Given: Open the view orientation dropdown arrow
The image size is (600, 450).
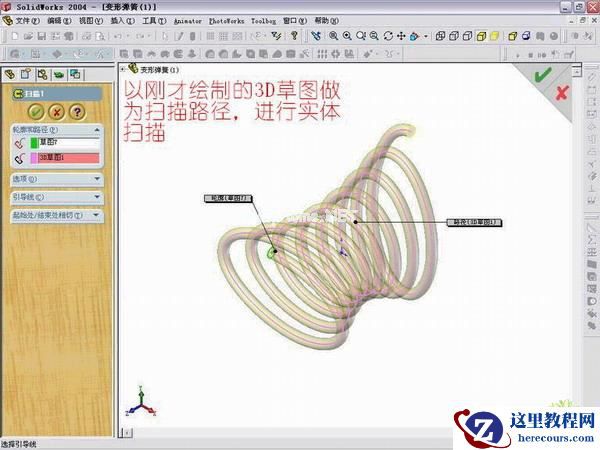Looking at the screenshot, I should [426, 36].
